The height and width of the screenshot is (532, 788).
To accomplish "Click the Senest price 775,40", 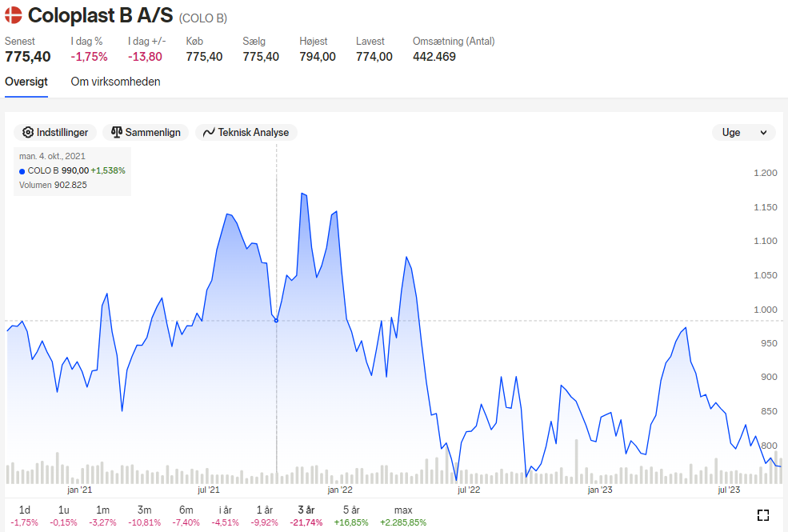I will (28, 57).
